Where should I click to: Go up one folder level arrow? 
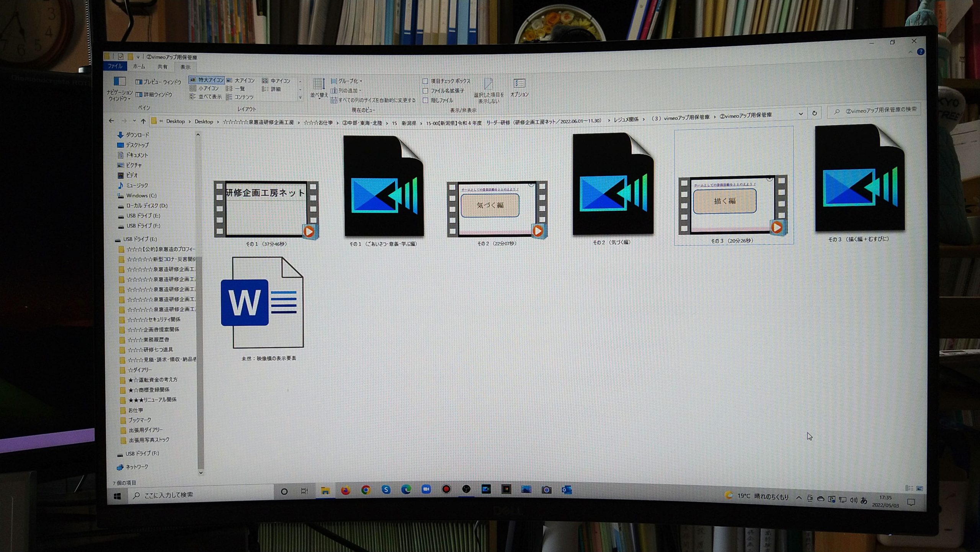(x=143, y=121)
